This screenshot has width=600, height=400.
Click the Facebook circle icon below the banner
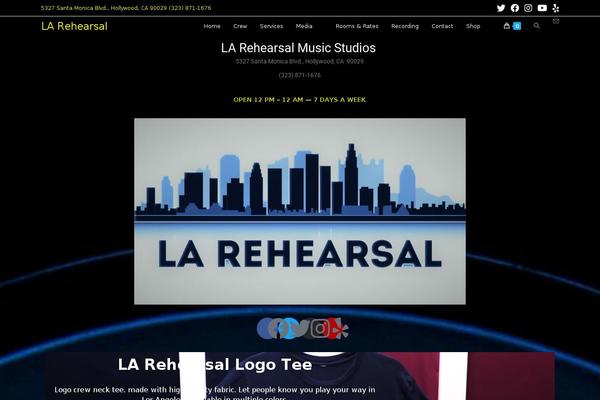(x=267, y=328)
